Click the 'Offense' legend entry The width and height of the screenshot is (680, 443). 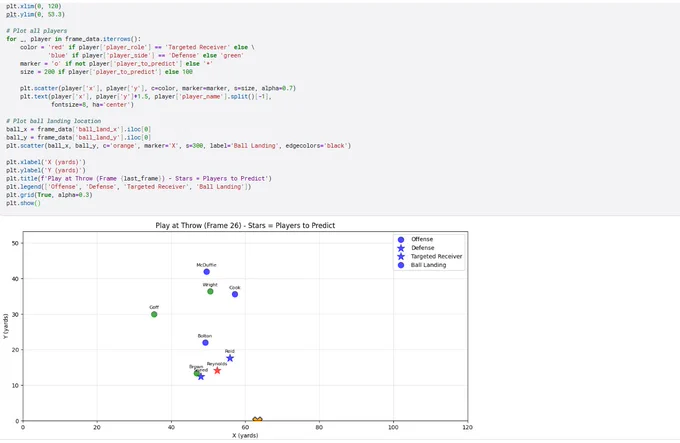pos(422,239)
